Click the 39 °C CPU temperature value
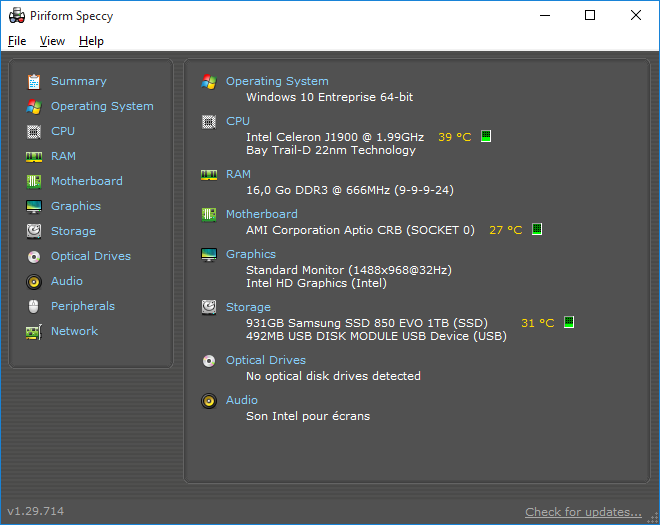660x525 pixels. [x=455, y=137]
